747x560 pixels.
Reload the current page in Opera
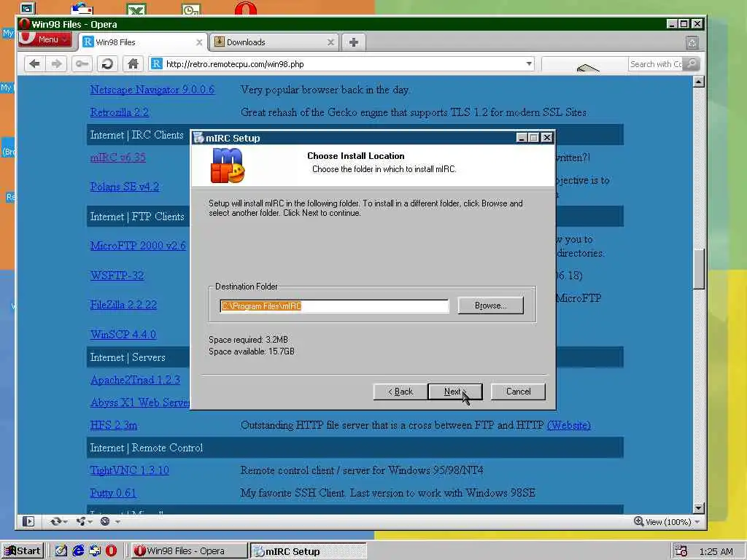(x=107, y=64)
